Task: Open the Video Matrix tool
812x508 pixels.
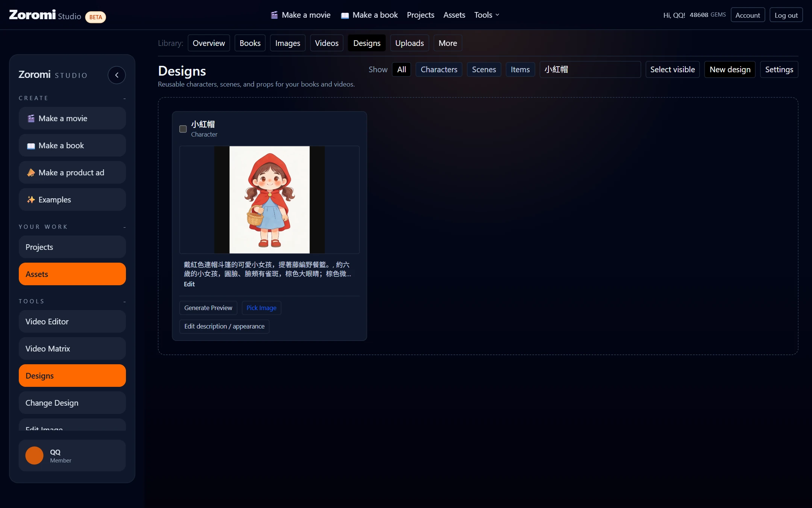Action: click(72, 348)
